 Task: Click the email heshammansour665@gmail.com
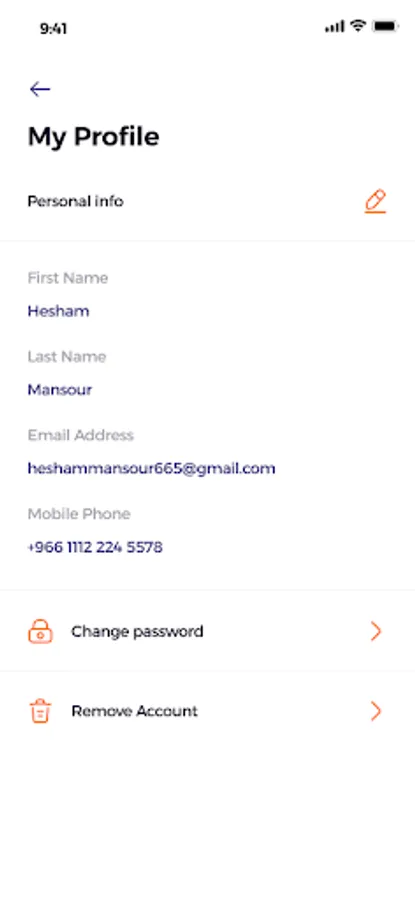coord(152,469)
